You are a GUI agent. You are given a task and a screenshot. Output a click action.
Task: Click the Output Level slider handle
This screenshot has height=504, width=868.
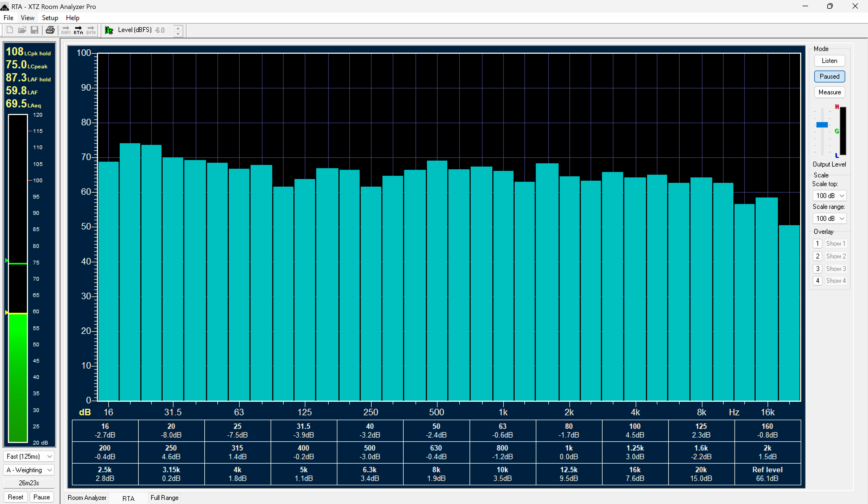click(822, 125)
